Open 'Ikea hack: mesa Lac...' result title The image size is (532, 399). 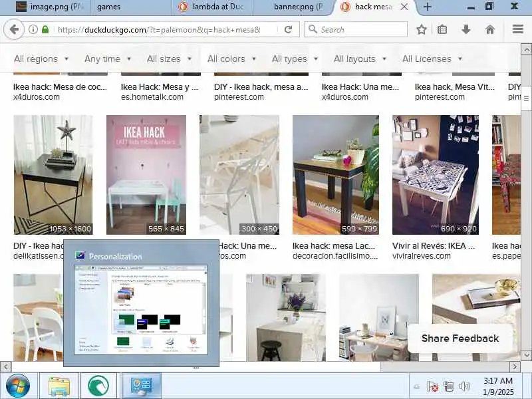pyautogui.click(x=334, y=245)
